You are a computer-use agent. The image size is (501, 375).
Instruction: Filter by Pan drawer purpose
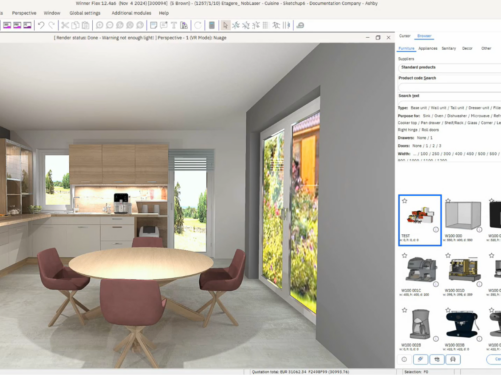pos(430,123)
